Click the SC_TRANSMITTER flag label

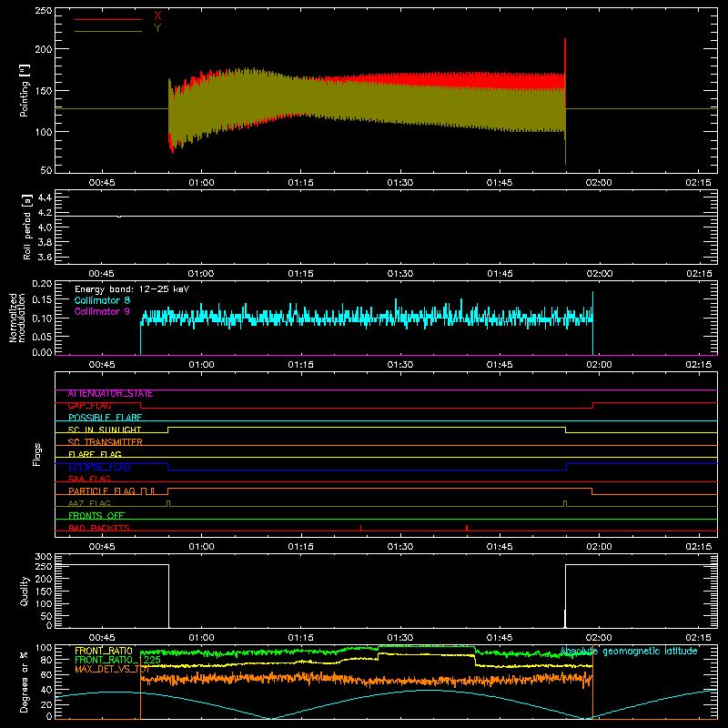click(106, 442)
